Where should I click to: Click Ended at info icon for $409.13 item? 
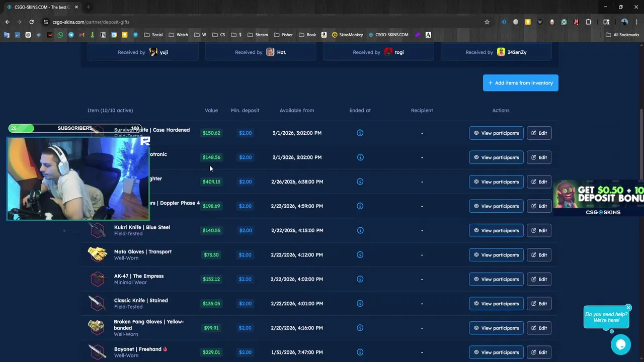click(360, 182)
